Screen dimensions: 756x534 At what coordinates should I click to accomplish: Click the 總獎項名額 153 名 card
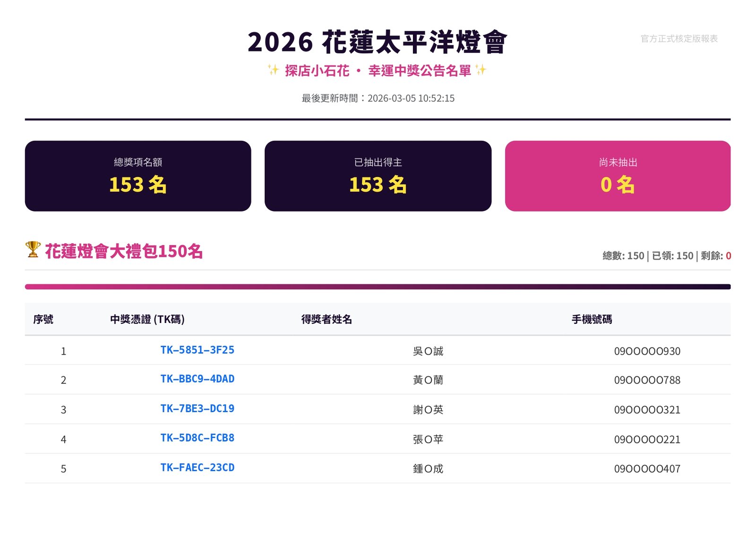[x=138, y=176]
